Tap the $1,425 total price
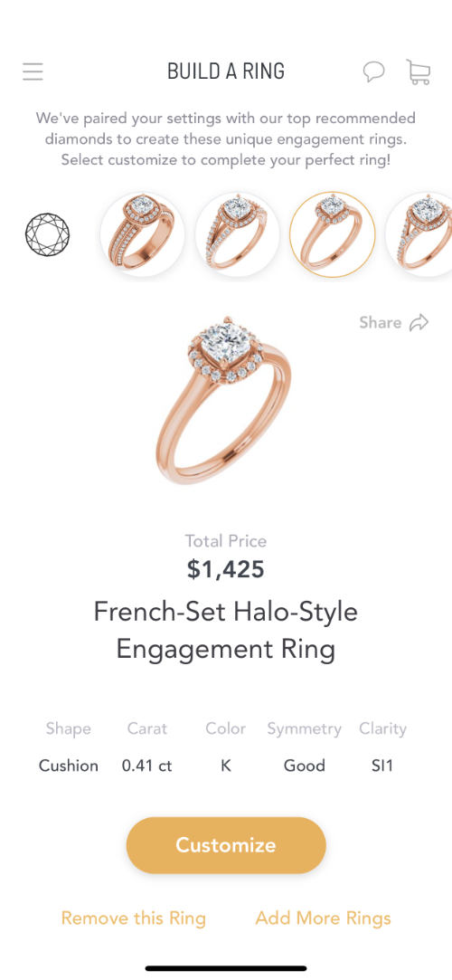Viewport: 452px width, 980px height. pyautogui.click(x=226, y=569)
